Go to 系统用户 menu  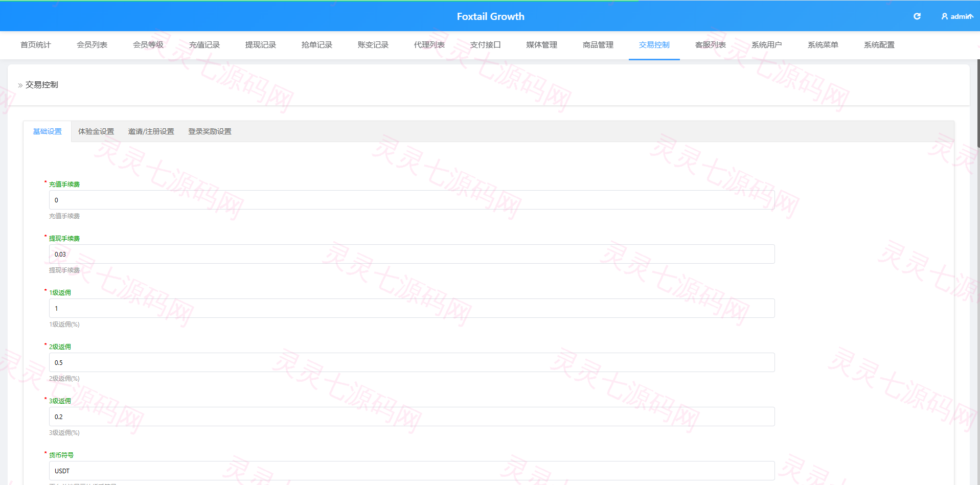pyautogui.click(x=767, y=45)
